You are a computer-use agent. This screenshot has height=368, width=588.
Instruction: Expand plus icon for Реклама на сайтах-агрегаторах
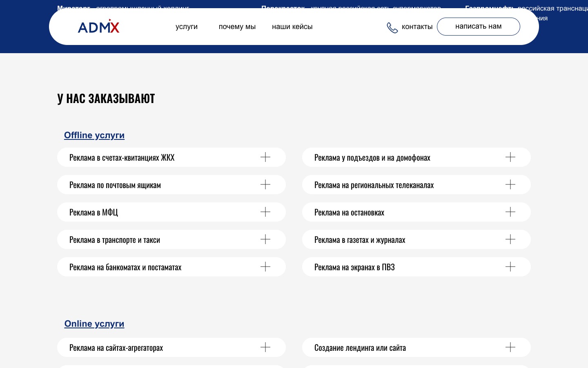tap(265, 347)
